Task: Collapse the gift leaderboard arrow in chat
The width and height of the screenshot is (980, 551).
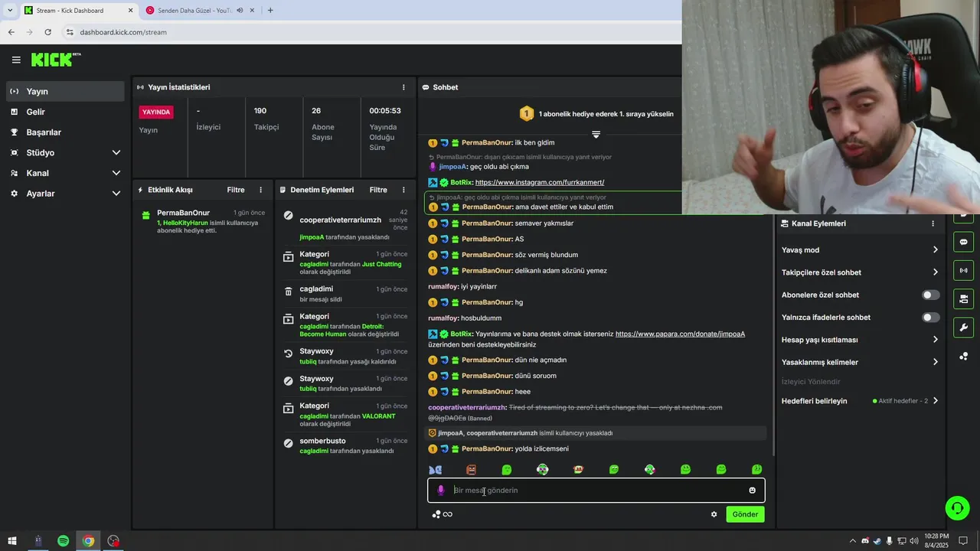Action: (596, 134)
